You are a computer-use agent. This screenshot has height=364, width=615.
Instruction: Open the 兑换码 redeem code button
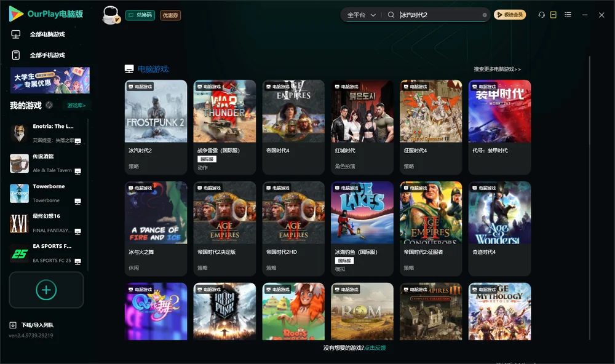tap(140, 15)
